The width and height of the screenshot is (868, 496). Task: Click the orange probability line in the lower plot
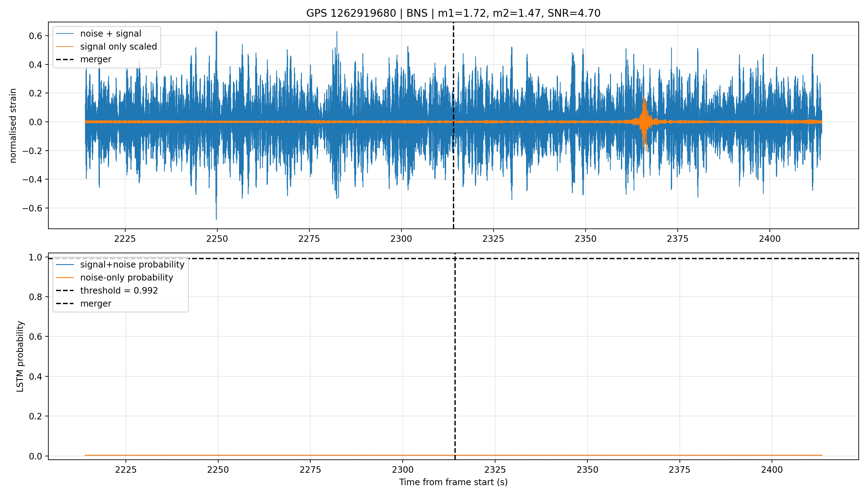[453, 455]
